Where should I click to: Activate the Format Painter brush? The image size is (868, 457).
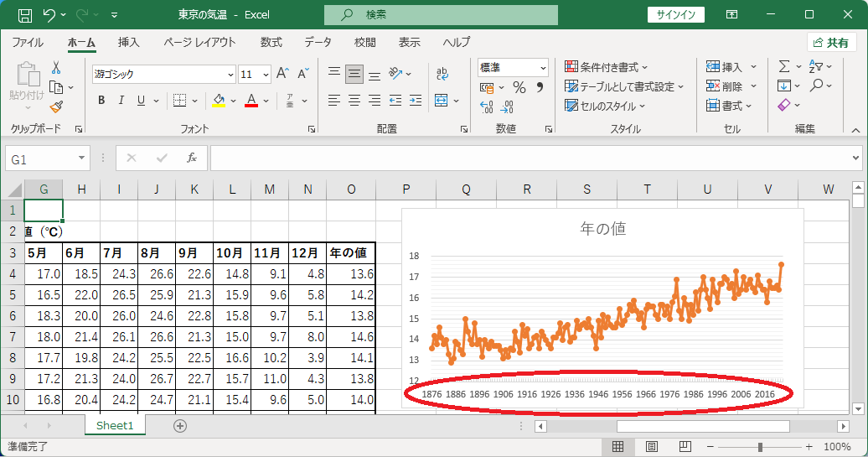(x=56, y=106)
